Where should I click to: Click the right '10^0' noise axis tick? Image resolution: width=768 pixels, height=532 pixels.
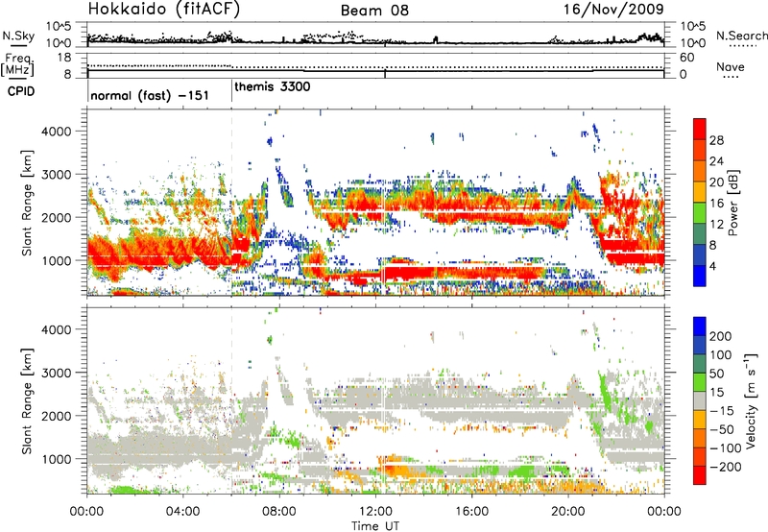click(x=692, y=43)
